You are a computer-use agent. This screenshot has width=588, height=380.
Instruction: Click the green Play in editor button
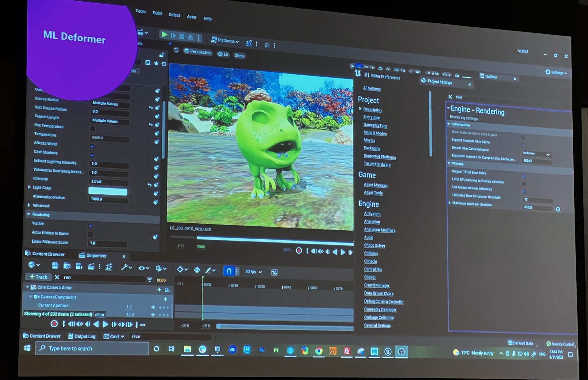(x=164, y=35)
